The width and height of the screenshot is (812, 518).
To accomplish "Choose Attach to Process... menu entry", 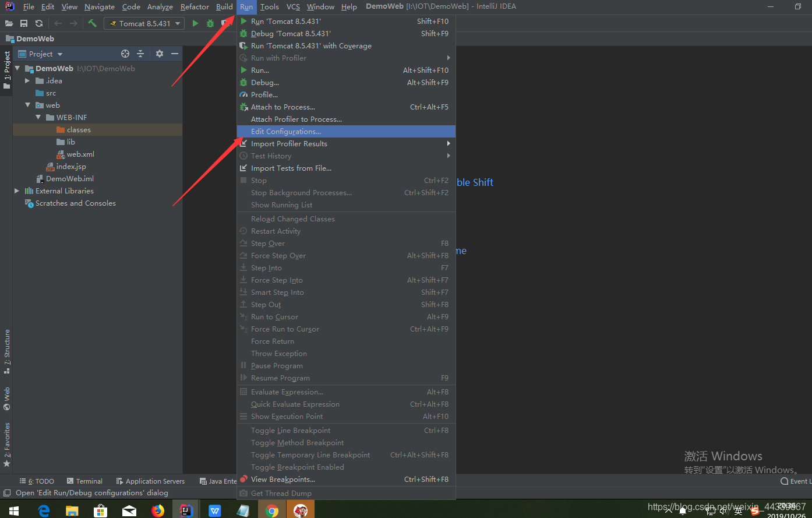I will [346, 107].
